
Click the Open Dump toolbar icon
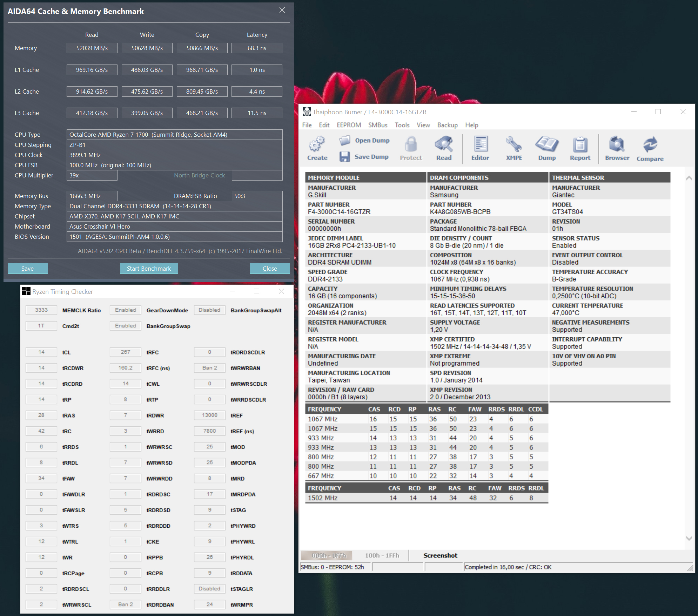coord(344,141)
